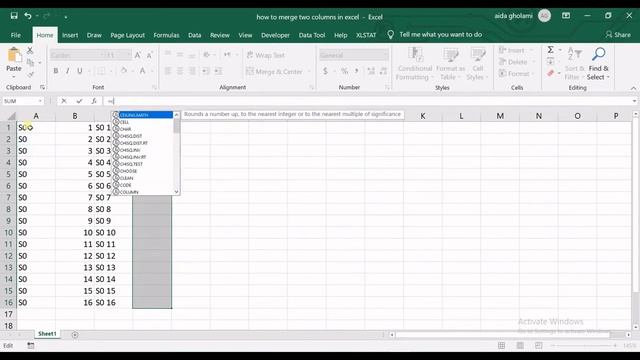Open Insert Function via the fx icon
The image size is (640, 360).
(94, 101)
